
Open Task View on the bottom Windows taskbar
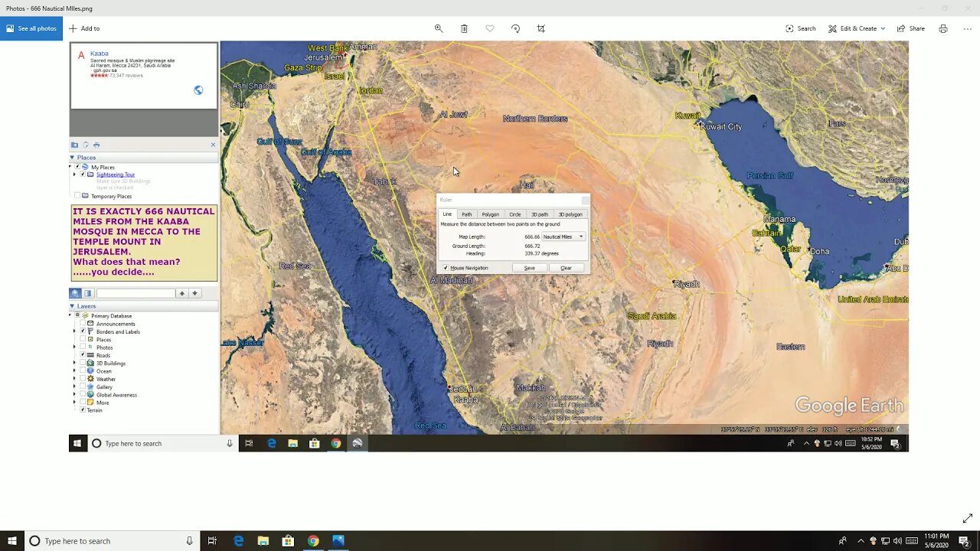pos(212,541)
